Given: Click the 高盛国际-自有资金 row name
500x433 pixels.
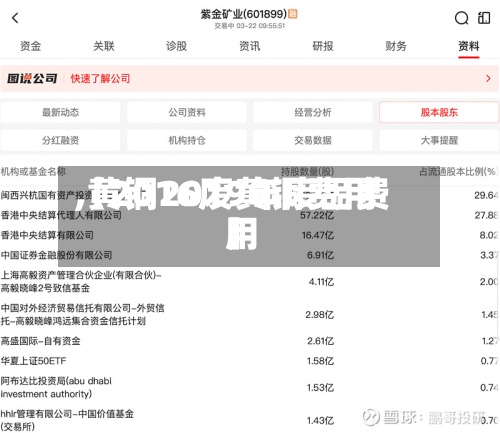Looking at the screenshot, I should [x=40, y=341].
